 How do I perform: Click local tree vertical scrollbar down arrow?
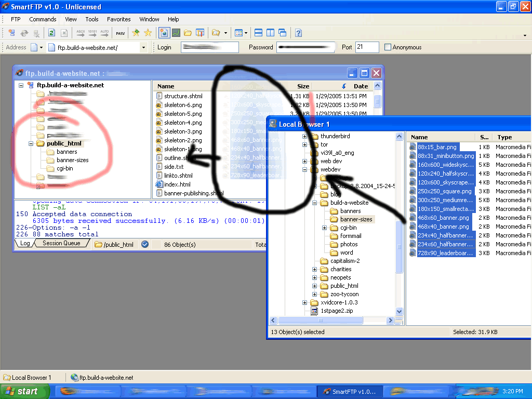point(400,311)
